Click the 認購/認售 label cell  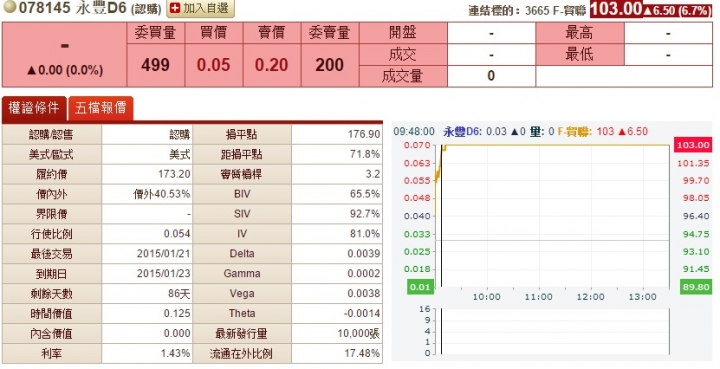tap(51, 134)
